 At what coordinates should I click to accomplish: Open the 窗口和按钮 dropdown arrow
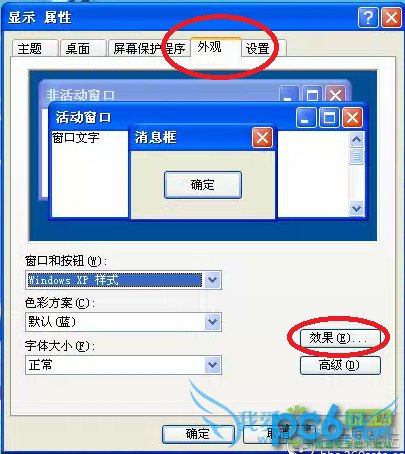[212, 280]
